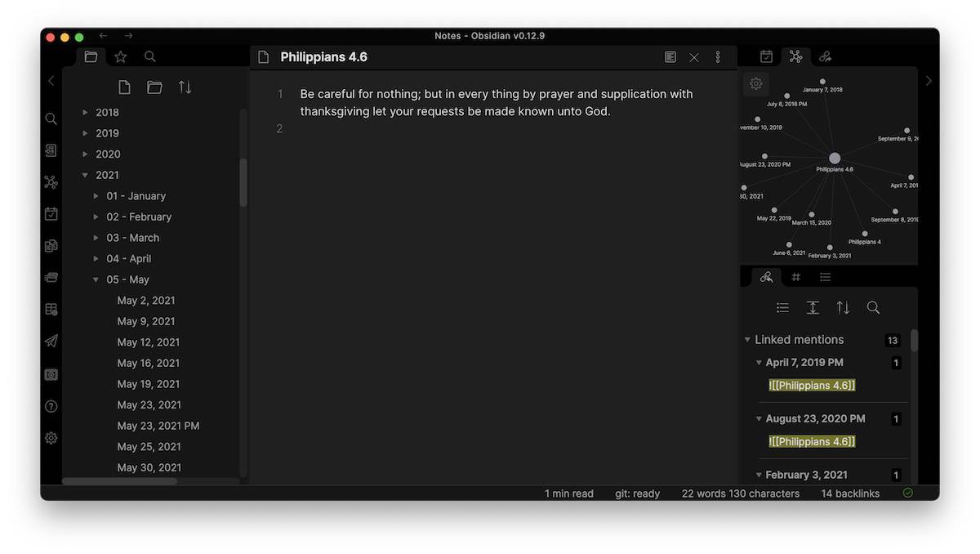Create a new folder in the file explorer
The height and width of the screenshot is (554, 980).
[154, 87]
